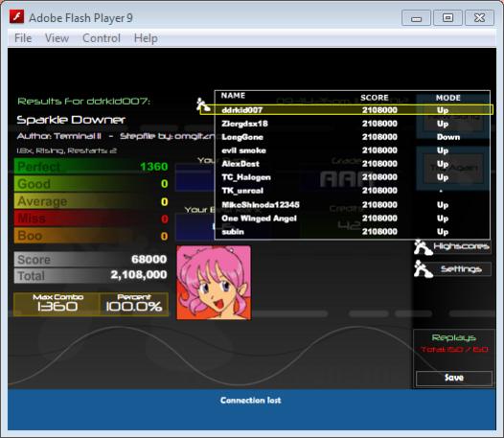Image resolution: width=504 pixels, height=438 pixels.
Task: Click the Adobe Flash Player logo icon
Action: (x=16, y=16)
